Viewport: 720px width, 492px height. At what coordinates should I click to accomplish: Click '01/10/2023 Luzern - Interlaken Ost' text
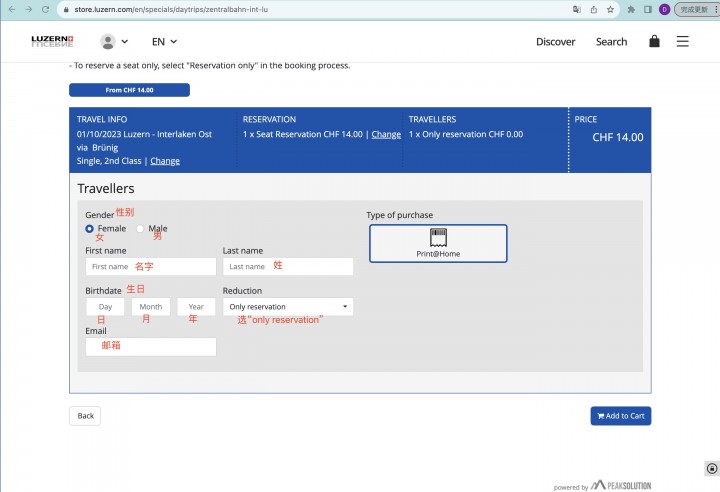pos(144,134)
